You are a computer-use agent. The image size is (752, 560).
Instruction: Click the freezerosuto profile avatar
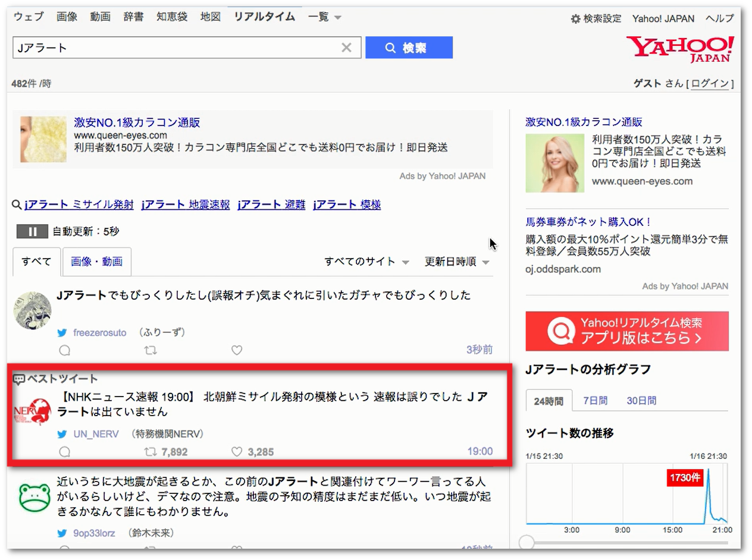[x=32, y=310]
